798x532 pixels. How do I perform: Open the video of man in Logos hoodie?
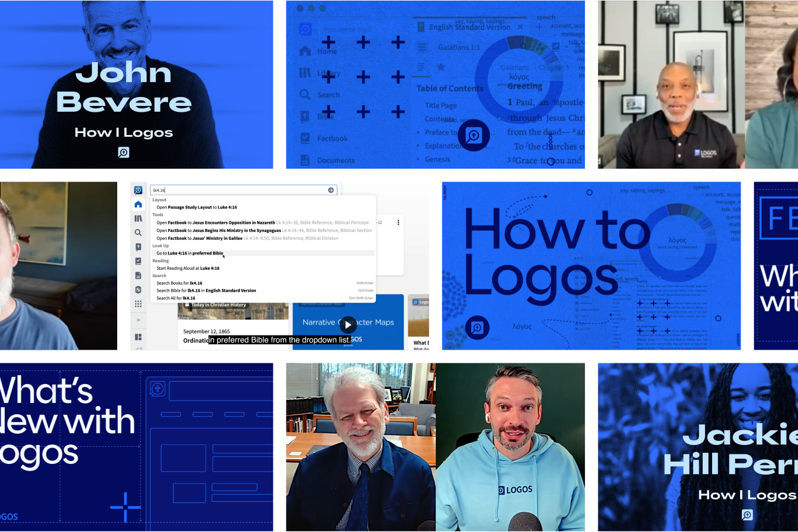click(x=510, y=447)
